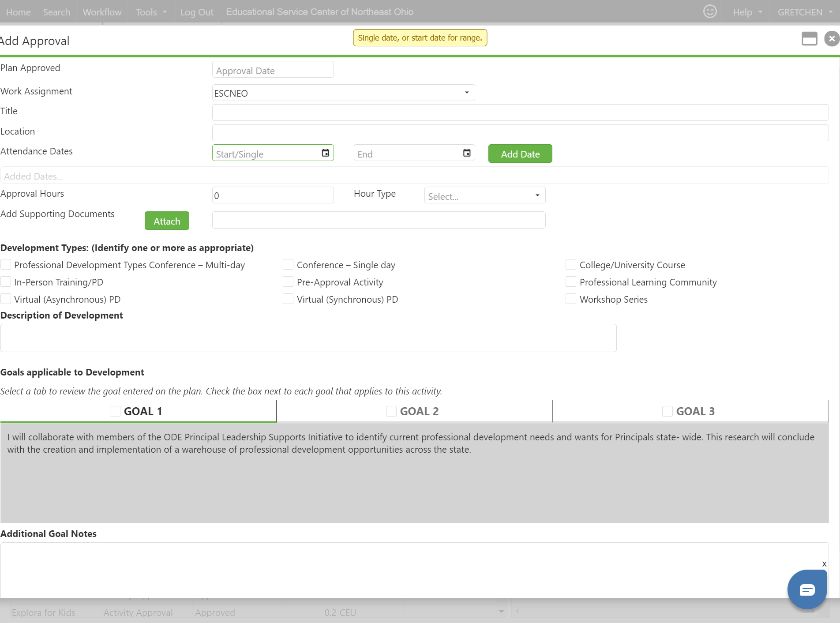Screen dimensions: 840x623
Task: Click the smiley feedback icon
Action: click(x=710, y=11)
